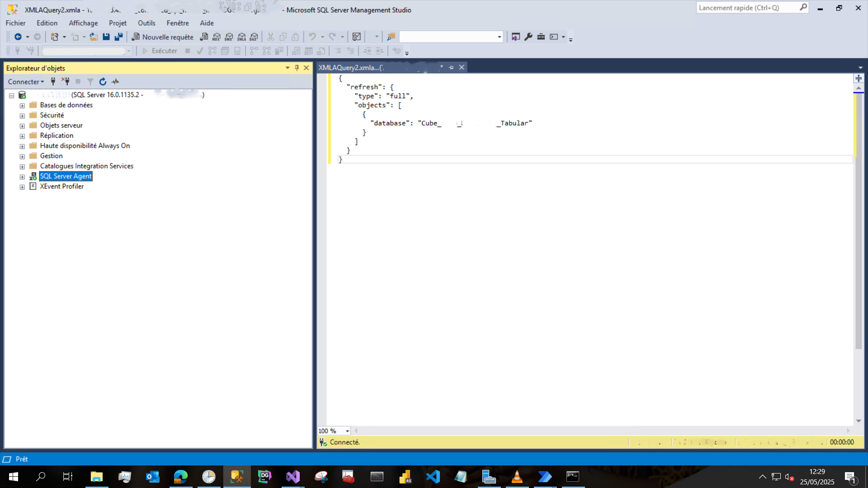
Task: Open the 100 % zoom dropdown
Action: 347,431
